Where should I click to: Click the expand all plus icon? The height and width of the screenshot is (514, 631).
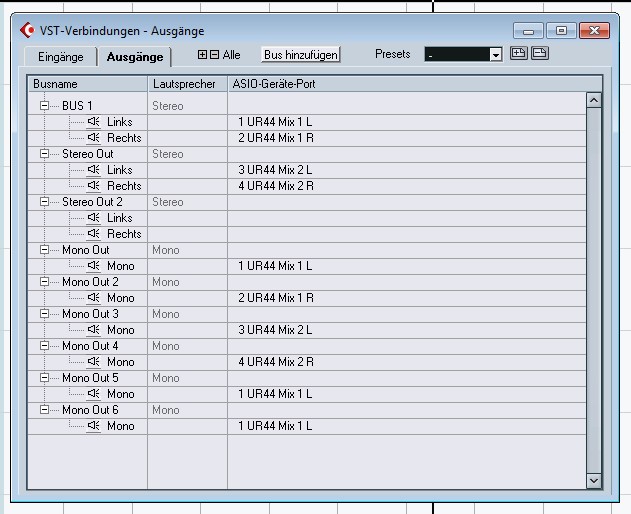click(202, 54)
